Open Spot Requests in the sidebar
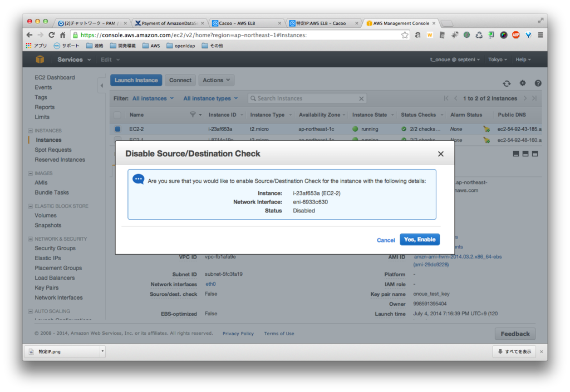The width and height of the screenshot is (570, 392). click(x=53, y=150)
